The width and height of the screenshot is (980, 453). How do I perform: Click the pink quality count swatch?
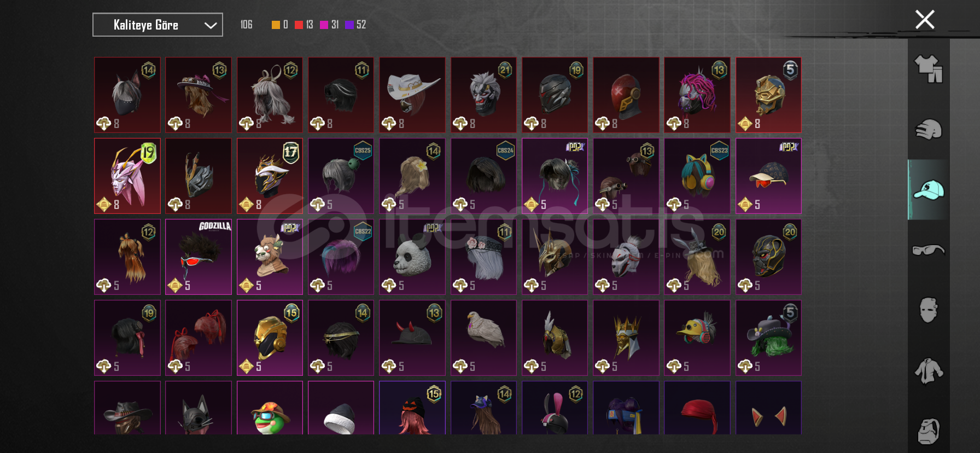point(324,25)
